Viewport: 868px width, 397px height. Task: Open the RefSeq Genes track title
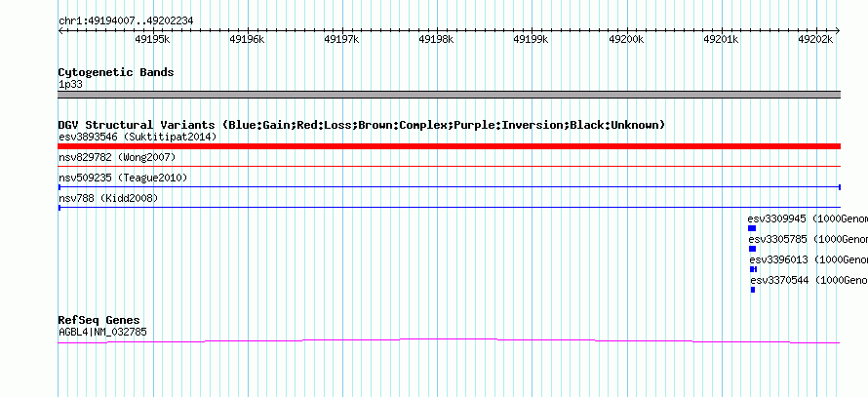click(x=99, y=320)
